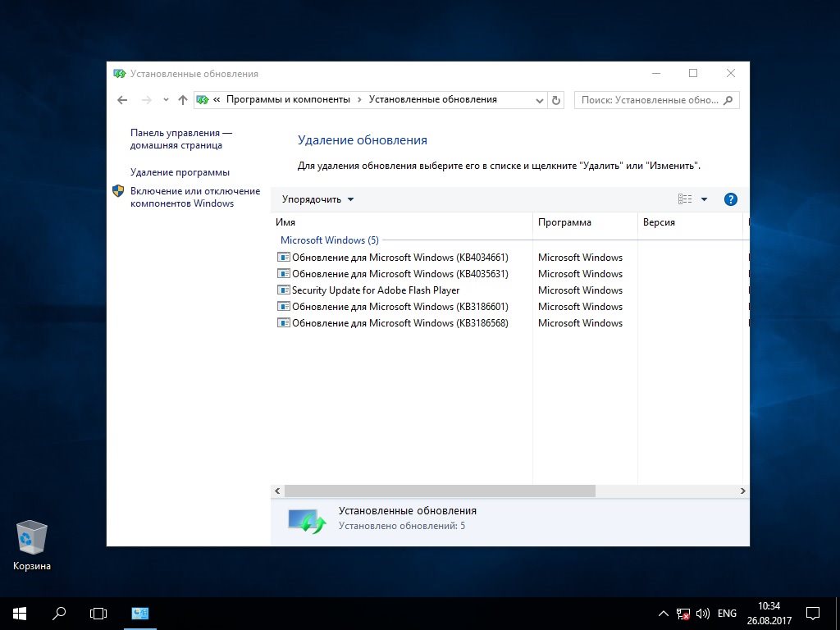Image resolution: width=840 pixels, height=630 pixels.
Task: Click the taskbar search magnifier
Action: (59, 613)
